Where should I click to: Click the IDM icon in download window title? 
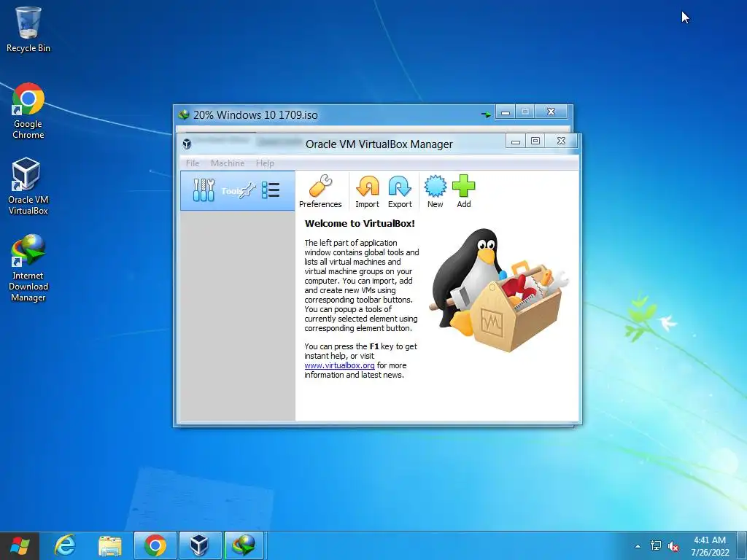(183, 114)
